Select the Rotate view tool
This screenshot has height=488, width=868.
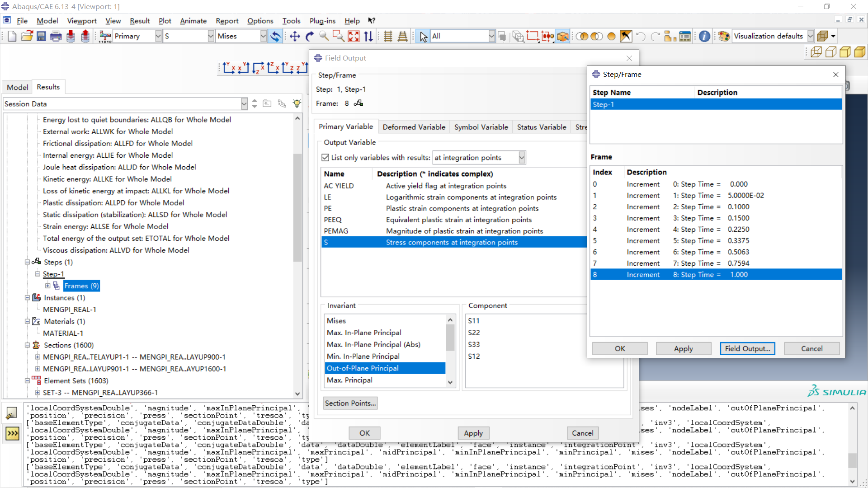[x=310, y=36]
